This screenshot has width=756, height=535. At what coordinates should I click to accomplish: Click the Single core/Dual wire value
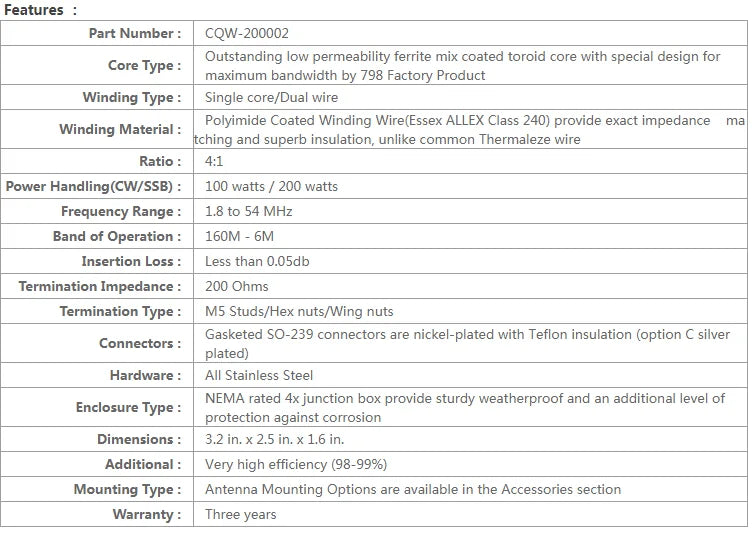coord(271,97)
